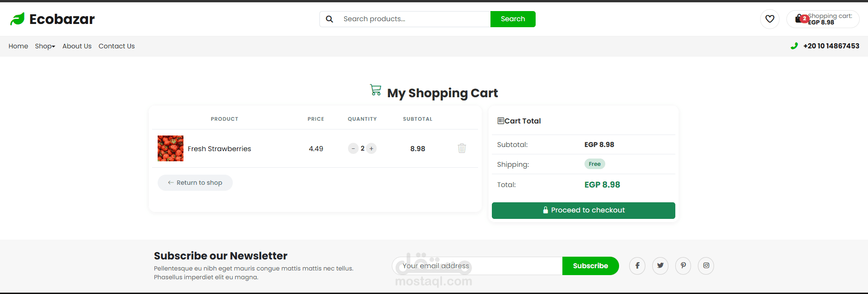Increase strawberries quantity with plus button
868x294 pixels.
[372, 148]
